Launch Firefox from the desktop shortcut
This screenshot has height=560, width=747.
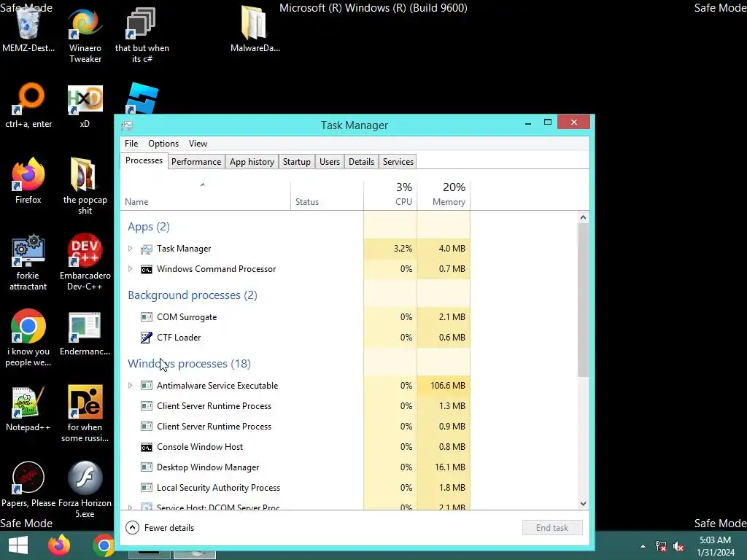click(x=28, y=182)
